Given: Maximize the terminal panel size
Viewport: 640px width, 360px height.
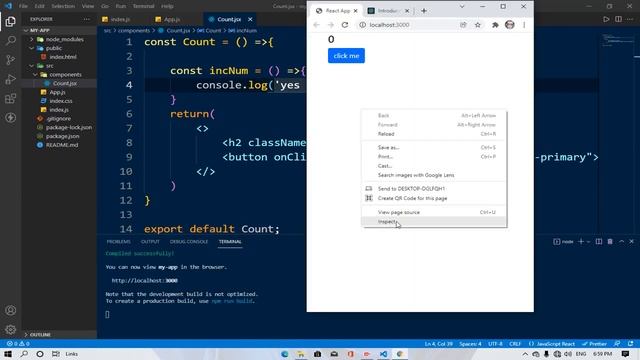Looking at the screenshot, I should point(621,242).
